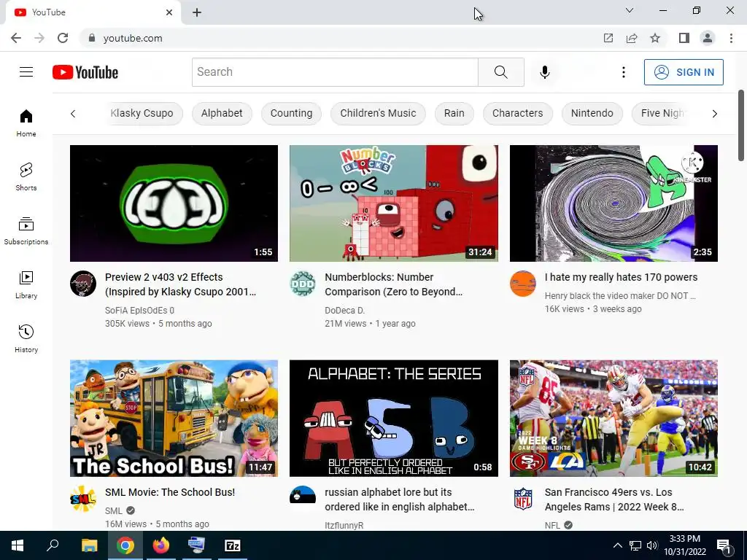Viewport: 747px width, 560px height.
Task: Click the page vertical scrollbar
Action: pos(741,125)
